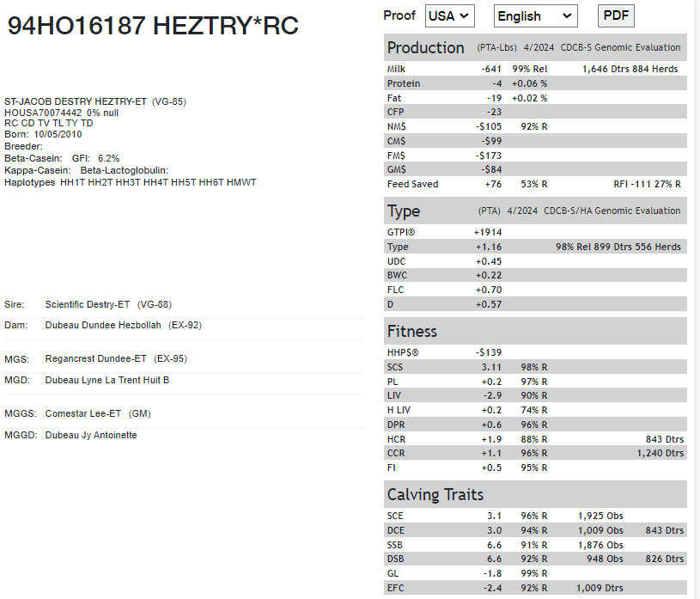
Task: Open the English language dropdown
Action: pos(535,15)
